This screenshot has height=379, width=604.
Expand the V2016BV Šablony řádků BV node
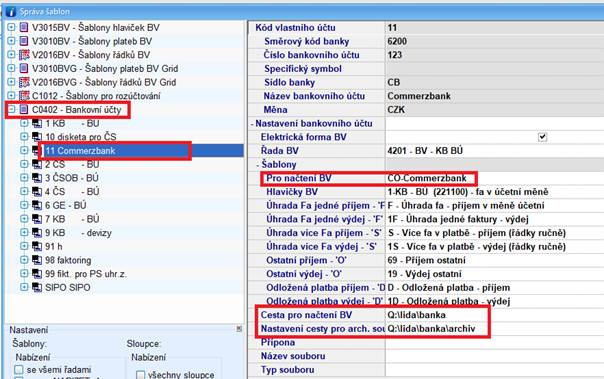click(x=11, y=55)
